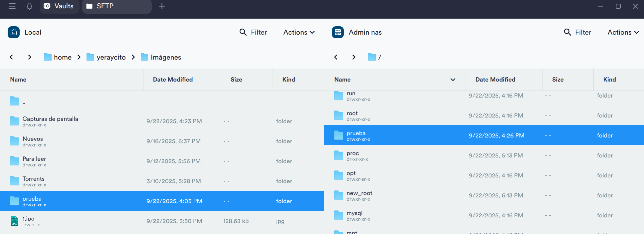Image resolution: width=644 pixels, height=234 pixels.
Task: Open a new tab with plus icon
Action: point(162,6)
